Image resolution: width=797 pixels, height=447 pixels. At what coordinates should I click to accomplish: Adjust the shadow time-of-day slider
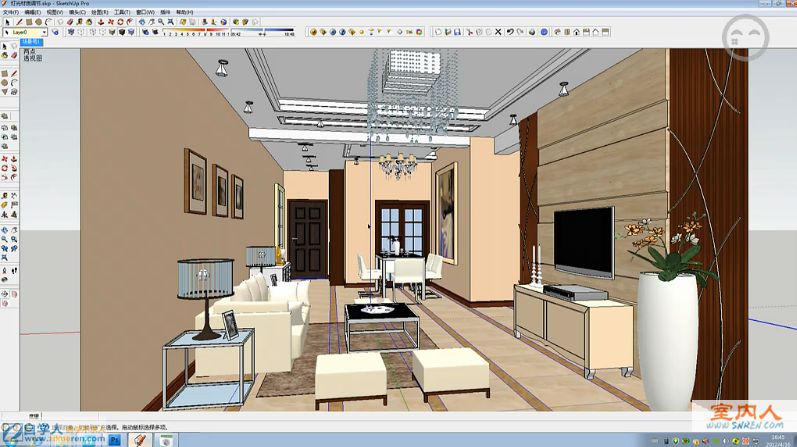coord(263,32)
